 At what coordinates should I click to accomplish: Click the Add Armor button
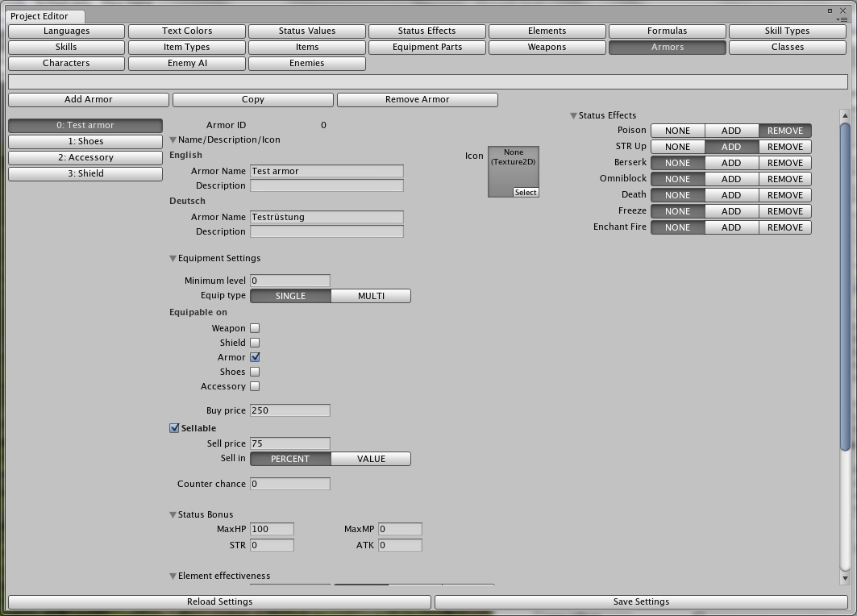89,99
